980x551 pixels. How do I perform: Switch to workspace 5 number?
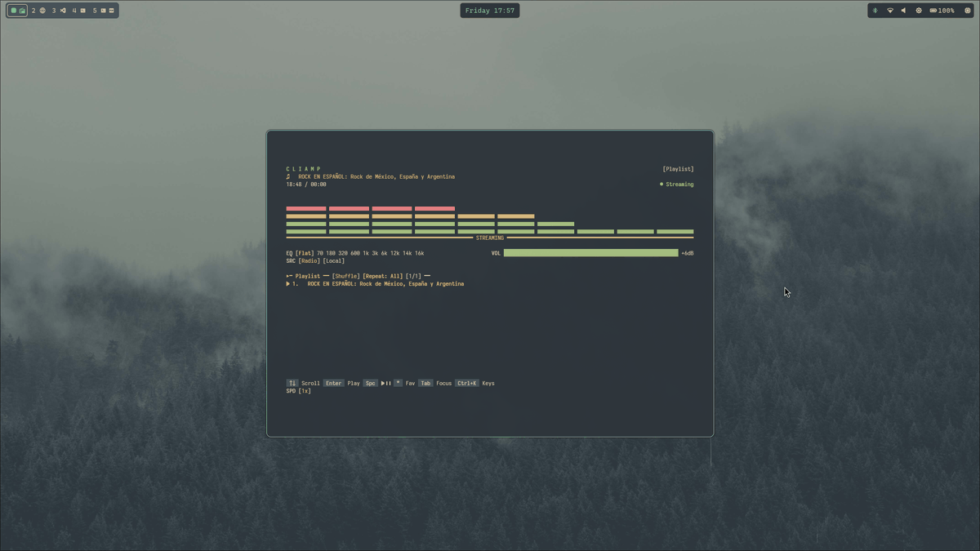click(x=95, y=11)
